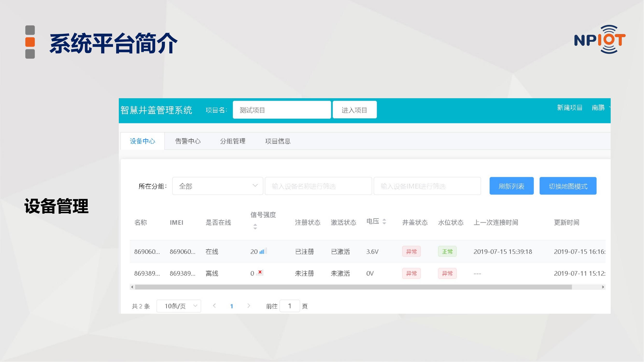Click the scrollbar left arrow
644x362 pixels.
pyautogui.click(x=132, y=287)
